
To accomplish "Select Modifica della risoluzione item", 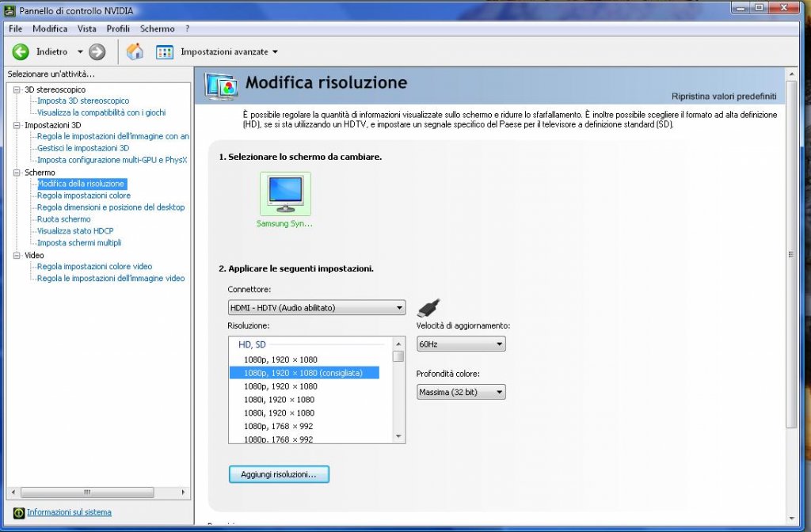I will tap(82, 184).
